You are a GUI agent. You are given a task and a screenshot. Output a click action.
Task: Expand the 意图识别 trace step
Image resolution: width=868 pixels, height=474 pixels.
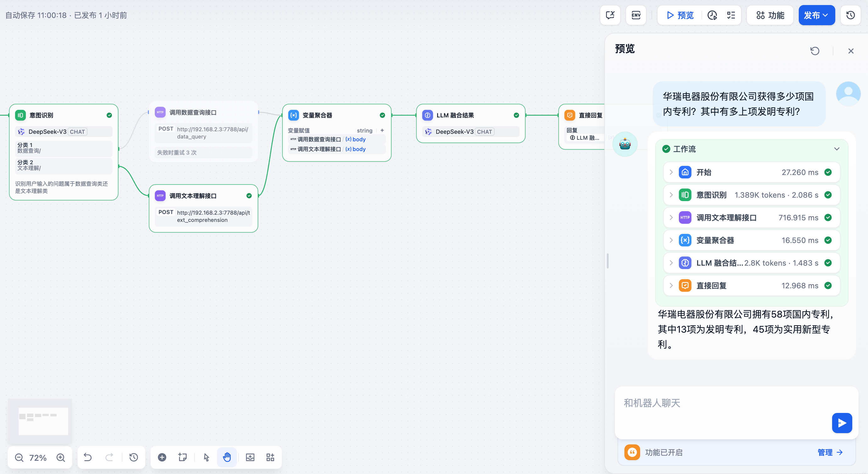coord(671,195)
